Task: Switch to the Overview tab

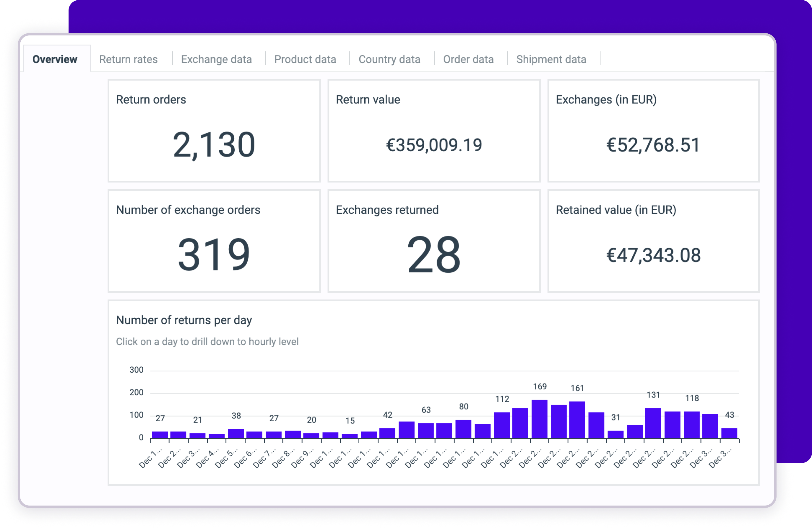Action: pos(55,59)
